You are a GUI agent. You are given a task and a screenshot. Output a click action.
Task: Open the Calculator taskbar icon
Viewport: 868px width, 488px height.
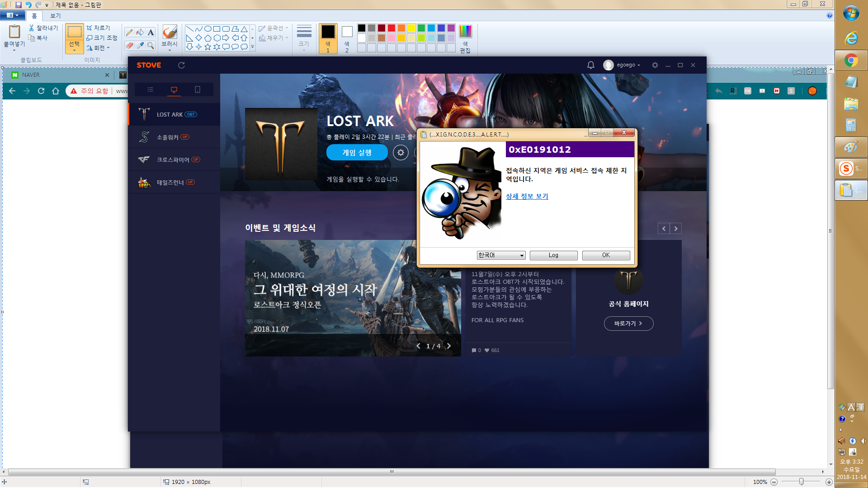click(851, 125)
